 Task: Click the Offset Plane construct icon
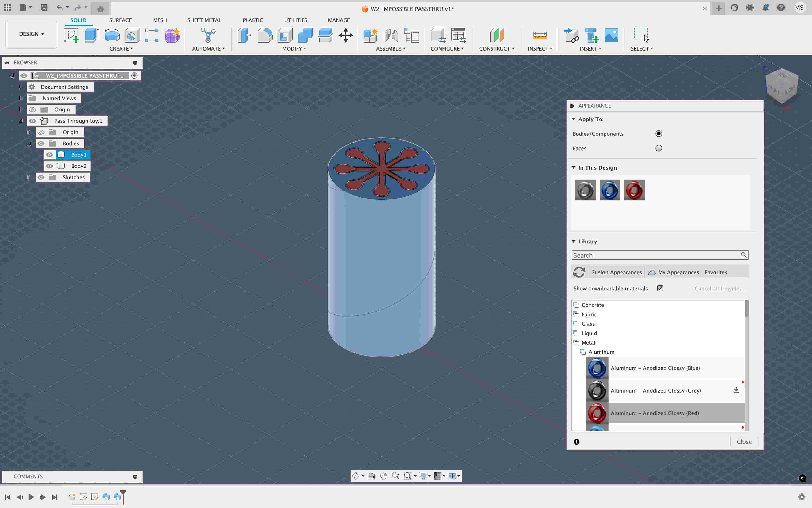point(497,35)
